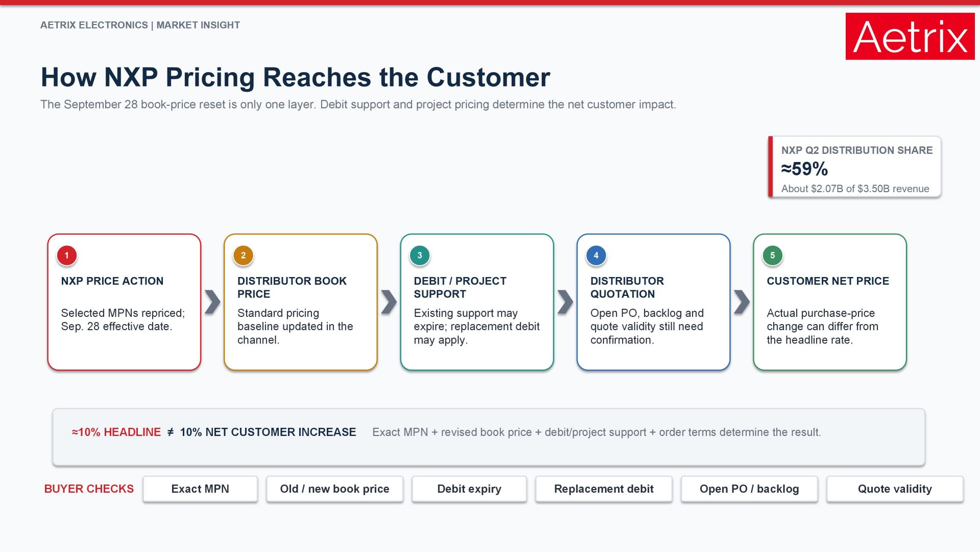
Task: Click 'About $2.07B of $3.50B revenue' text
Action: (x=855, y=189)
